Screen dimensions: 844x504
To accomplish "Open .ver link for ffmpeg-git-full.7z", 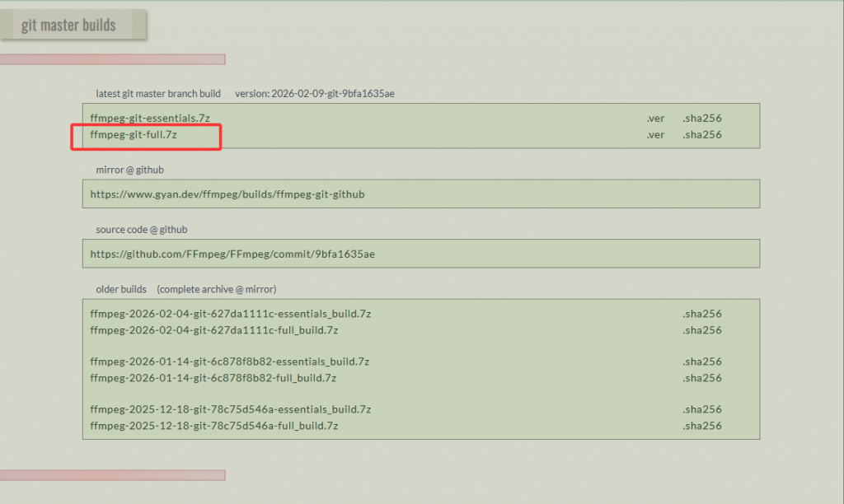I will pyautogui.click(x=655, y=135).
